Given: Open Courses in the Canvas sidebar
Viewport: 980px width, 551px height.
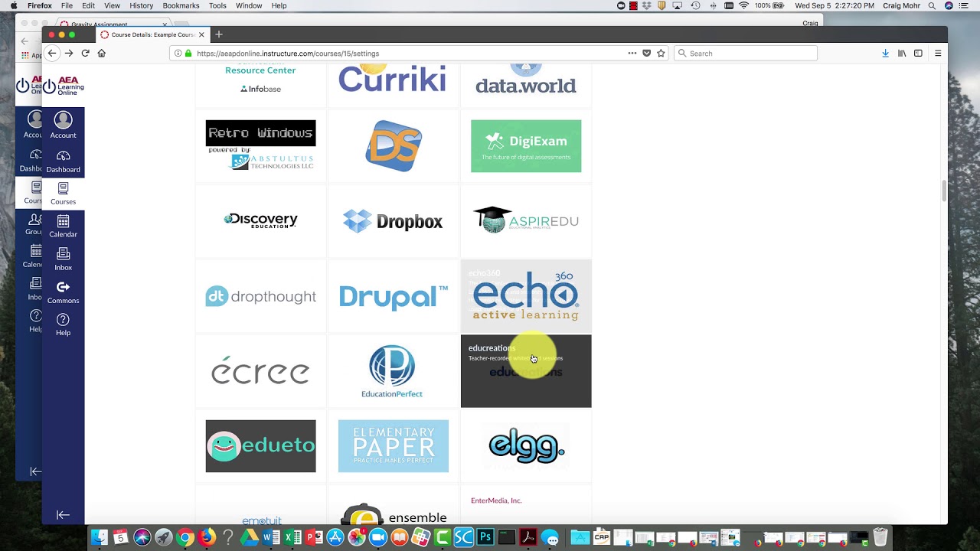Looking at the screenshot, I should click(63, 194).
